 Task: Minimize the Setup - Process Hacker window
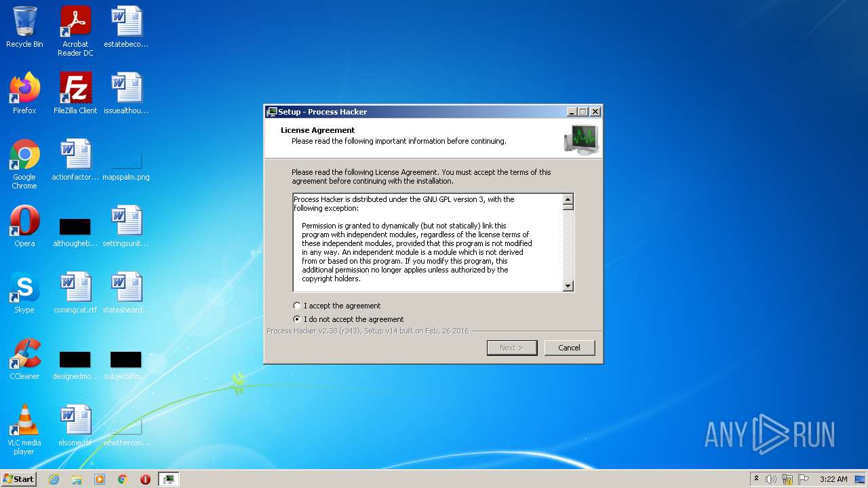click(x=572, y=112)
